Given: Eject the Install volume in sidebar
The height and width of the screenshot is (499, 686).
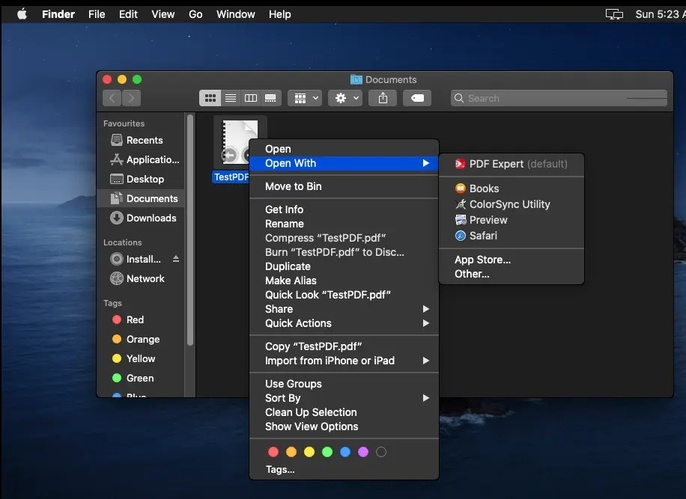Looking at the screenshot, I should tap(176, 259).
